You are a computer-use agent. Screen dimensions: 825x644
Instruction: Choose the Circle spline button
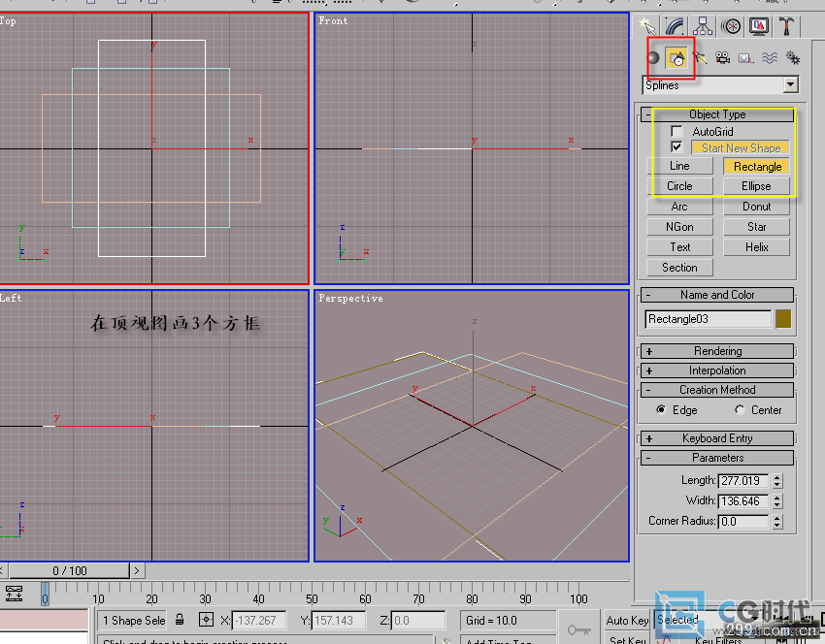click(x=679, y=186)
